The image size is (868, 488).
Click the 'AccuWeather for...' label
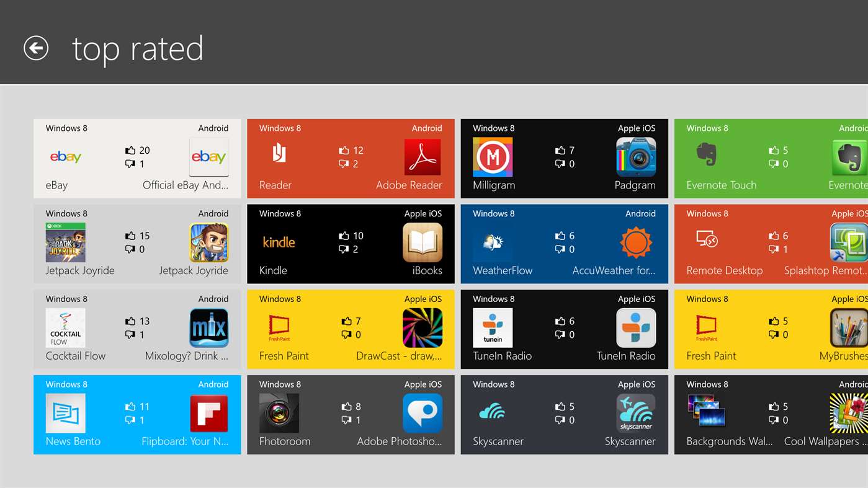point(614,270)
